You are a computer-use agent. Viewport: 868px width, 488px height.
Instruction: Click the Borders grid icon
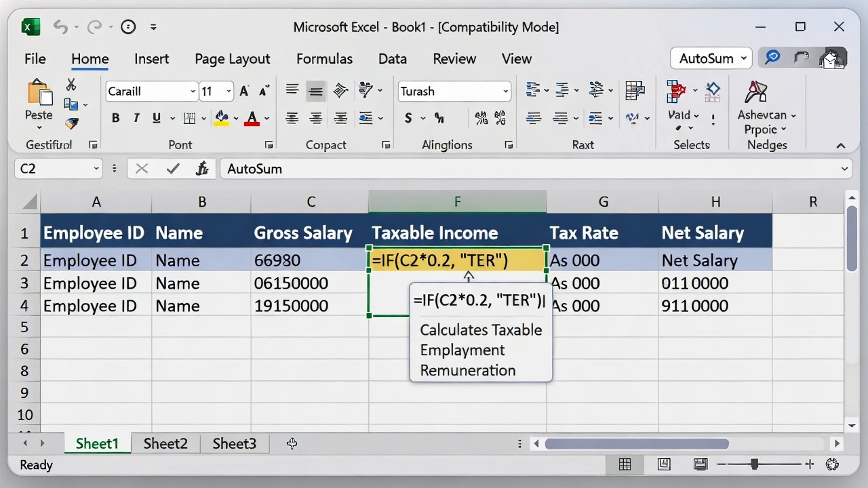click(190, 118)
